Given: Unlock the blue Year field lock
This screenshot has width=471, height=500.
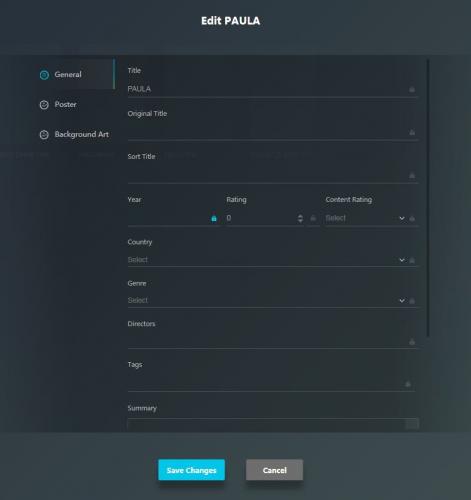Looking at the screenshot, I should 214,218.
